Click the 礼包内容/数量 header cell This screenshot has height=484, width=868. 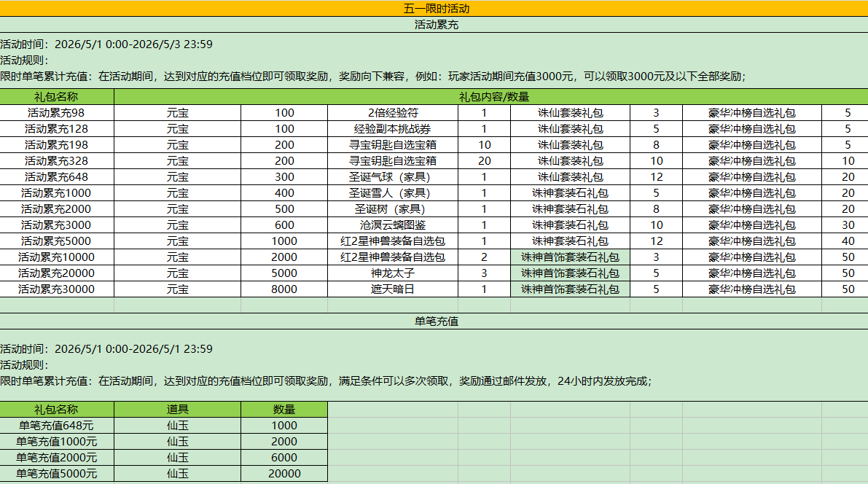[490, 96]
